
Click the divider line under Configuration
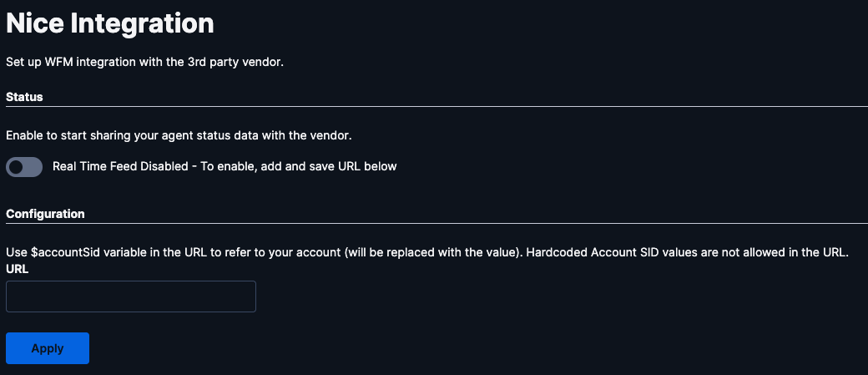[x=437, y=223]
